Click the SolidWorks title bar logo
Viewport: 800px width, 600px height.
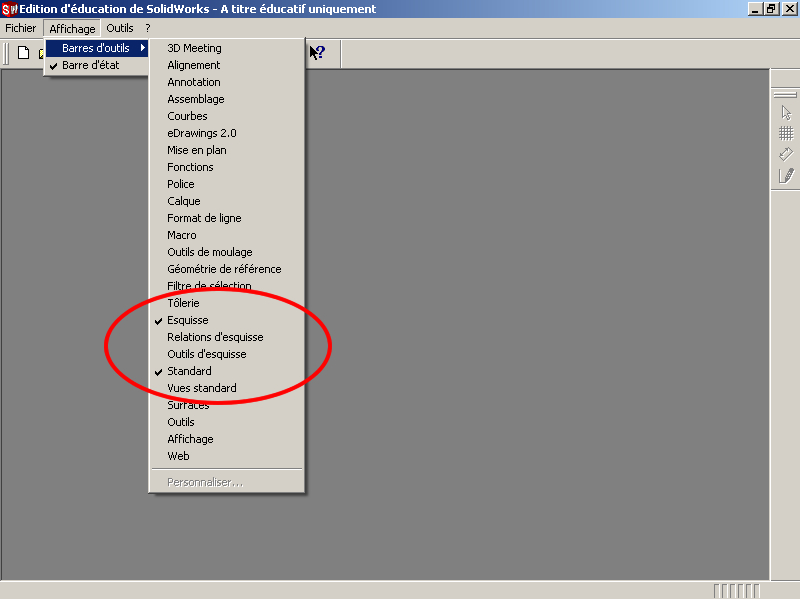tap(9, 9)
